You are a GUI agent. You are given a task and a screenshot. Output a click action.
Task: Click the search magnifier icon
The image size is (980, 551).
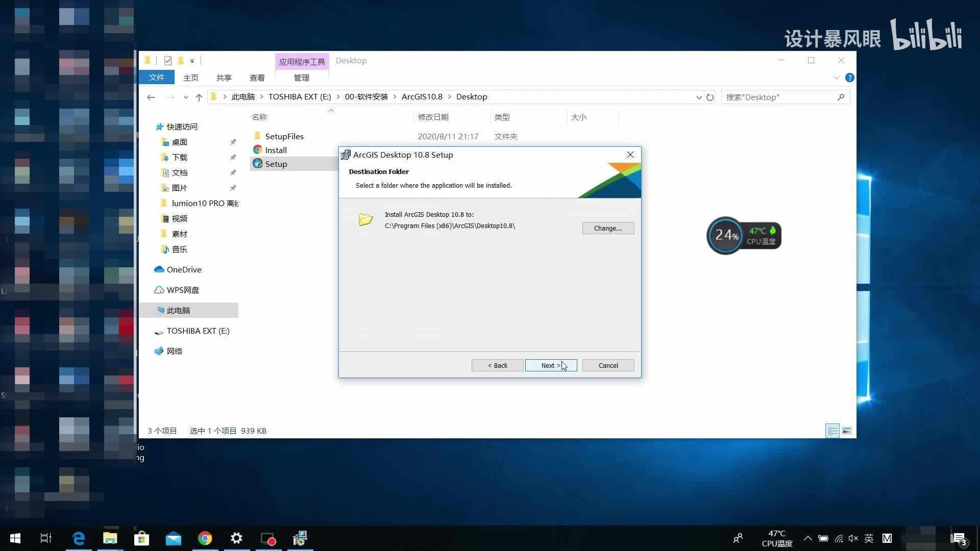point(841,97)
